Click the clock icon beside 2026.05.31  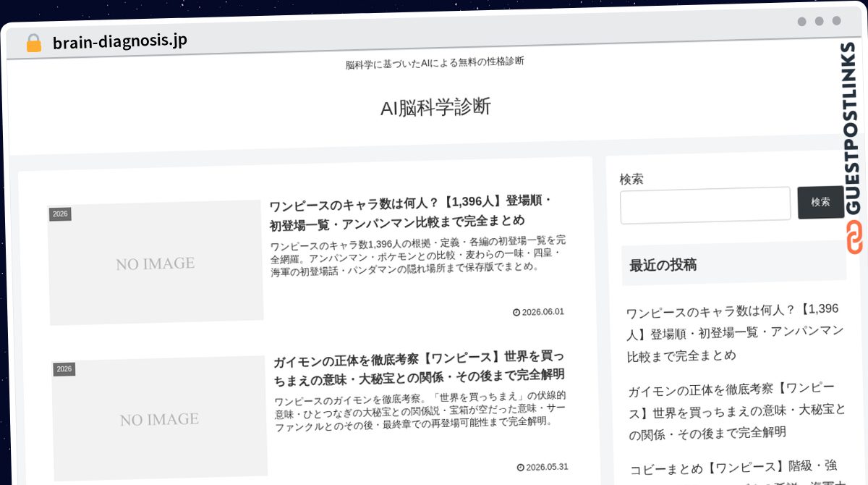(x=521, y=467)
